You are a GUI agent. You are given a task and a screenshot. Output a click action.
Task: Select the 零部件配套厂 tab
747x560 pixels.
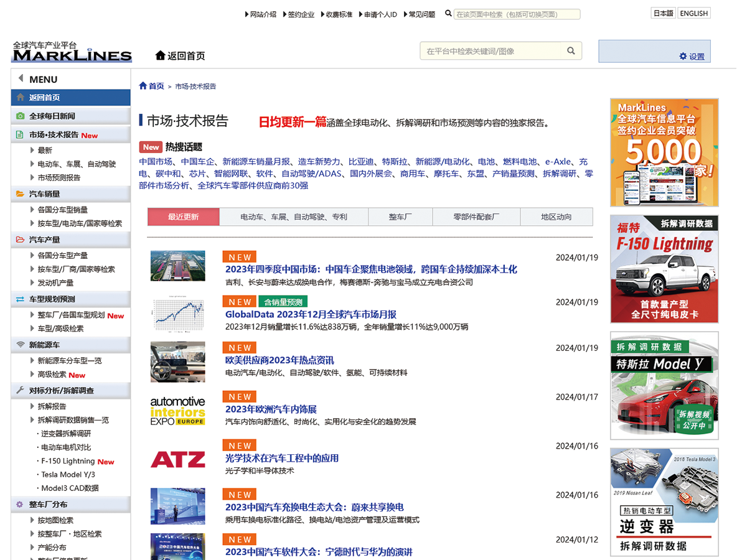point(476,217)
